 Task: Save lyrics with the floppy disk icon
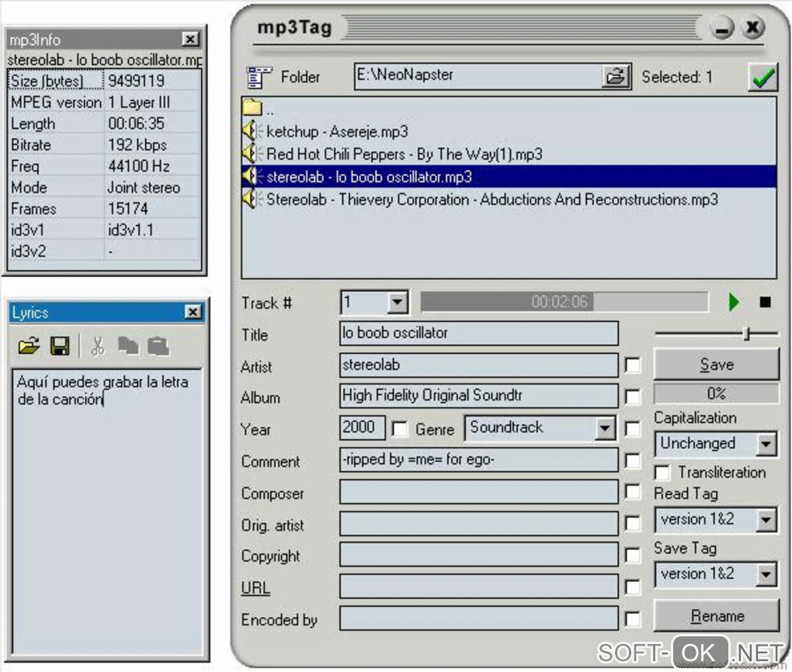pyautogui.click(x=60, y=346)
